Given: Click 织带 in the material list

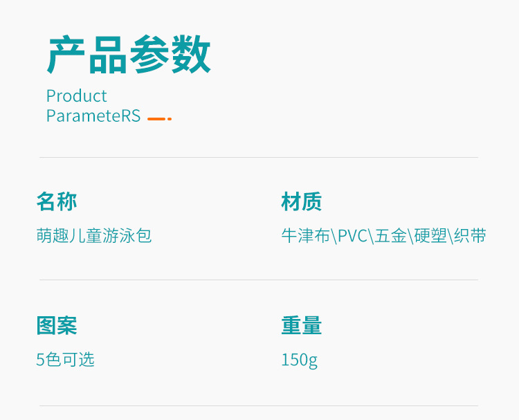Looking at the screenshot, I should [471, 236].
